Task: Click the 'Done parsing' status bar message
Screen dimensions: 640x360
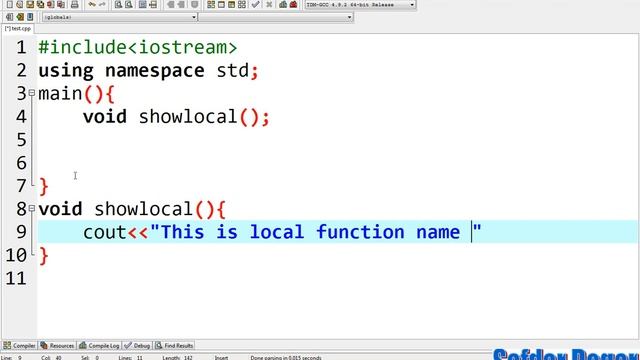Action: point(286,358)
